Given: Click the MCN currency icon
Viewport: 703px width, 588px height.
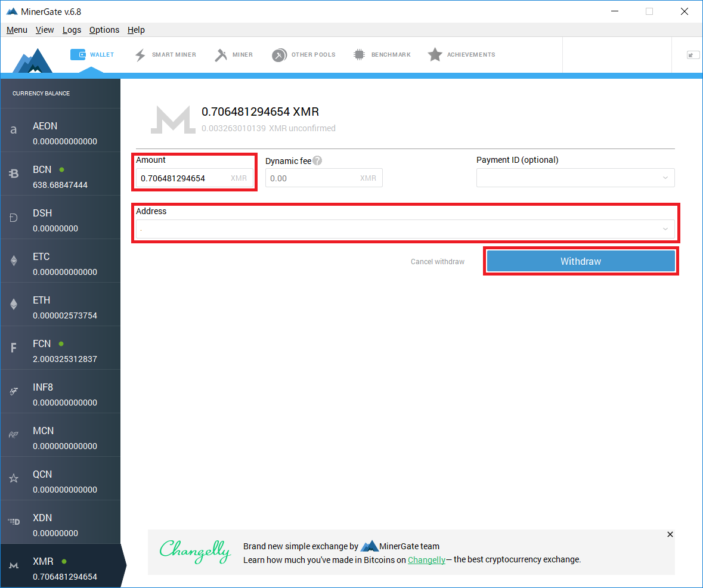Looking at the screenshot, I should point(14,435).
